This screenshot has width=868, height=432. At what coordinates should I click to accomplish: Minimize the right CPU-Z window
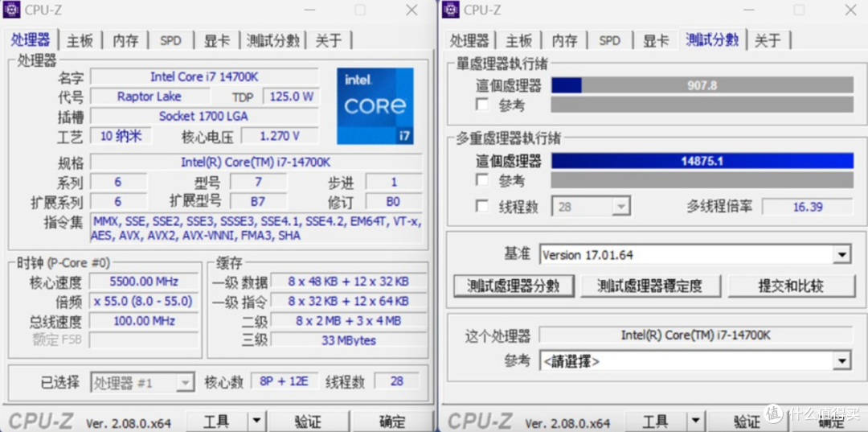coord(748,10)
